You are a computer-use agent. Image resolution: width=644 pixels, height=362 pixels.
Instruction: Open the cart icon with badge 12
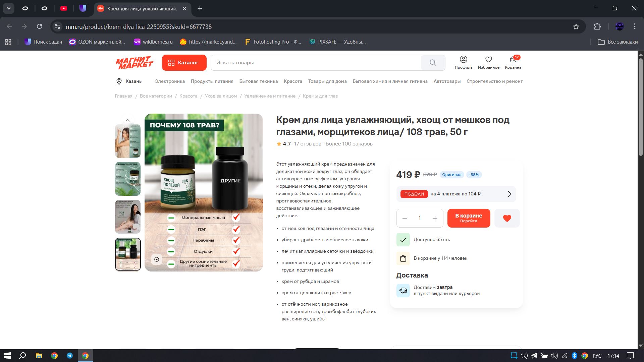tap(513, 60)
